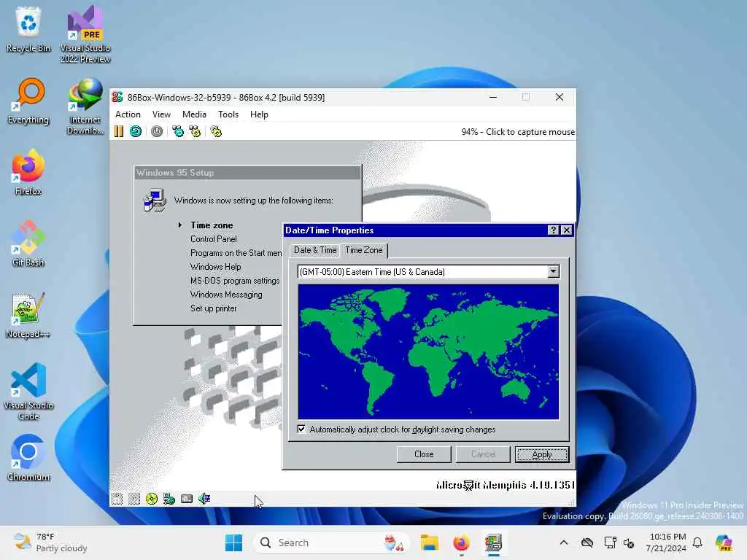Open File Explorer from the taskbar

click(x=429, y=542)
